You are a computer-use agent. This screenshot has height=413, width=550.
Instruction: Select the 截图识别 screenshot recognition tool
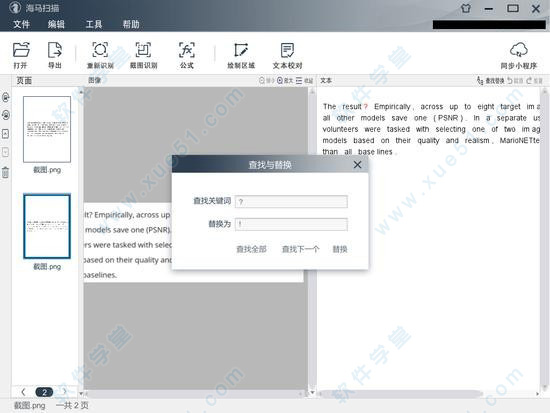pos(143,54)
